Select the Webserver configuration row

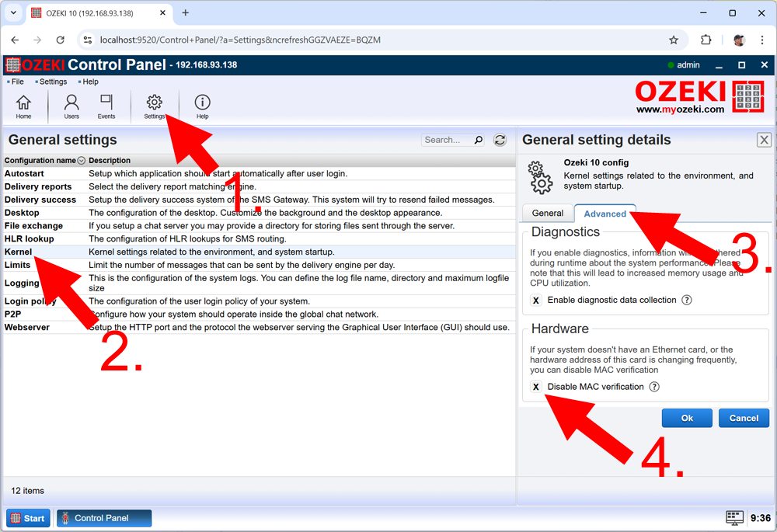coord(260,328)
